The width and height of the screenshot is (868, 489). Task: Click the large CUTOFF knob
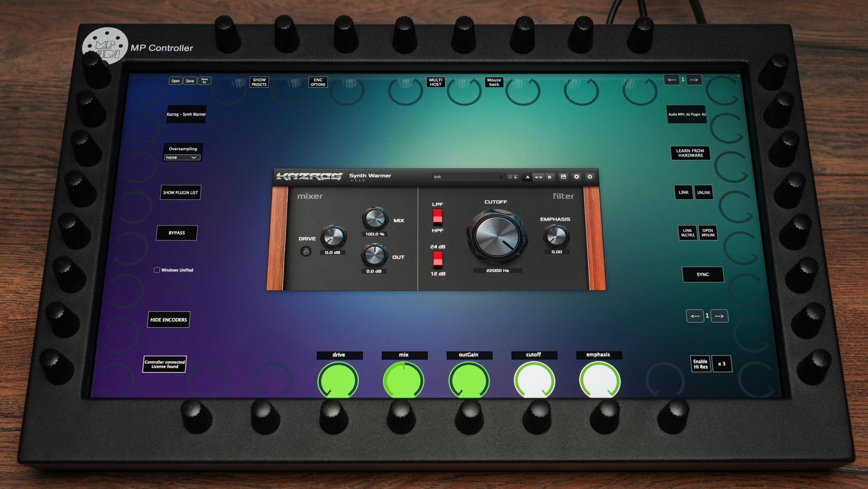click(x=496, y=236)
